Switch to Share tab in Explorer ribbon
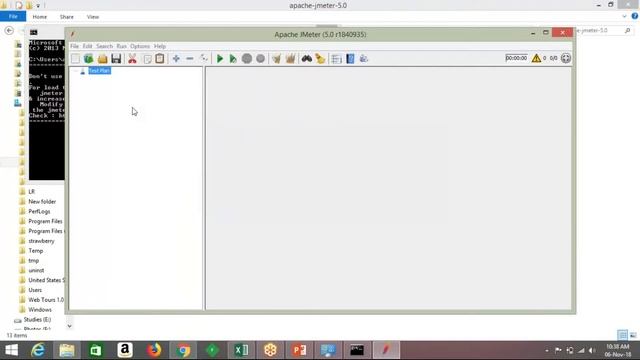The height and width of the screenshot is (360, 640). click(67, 17)
